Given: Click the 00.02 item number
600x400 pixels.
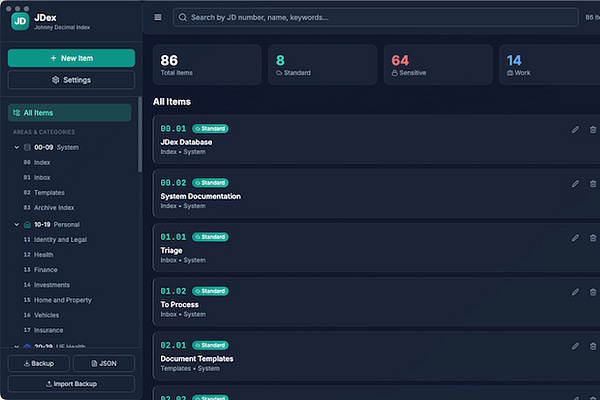Looking at the screenshot, I should click(173, 183).
